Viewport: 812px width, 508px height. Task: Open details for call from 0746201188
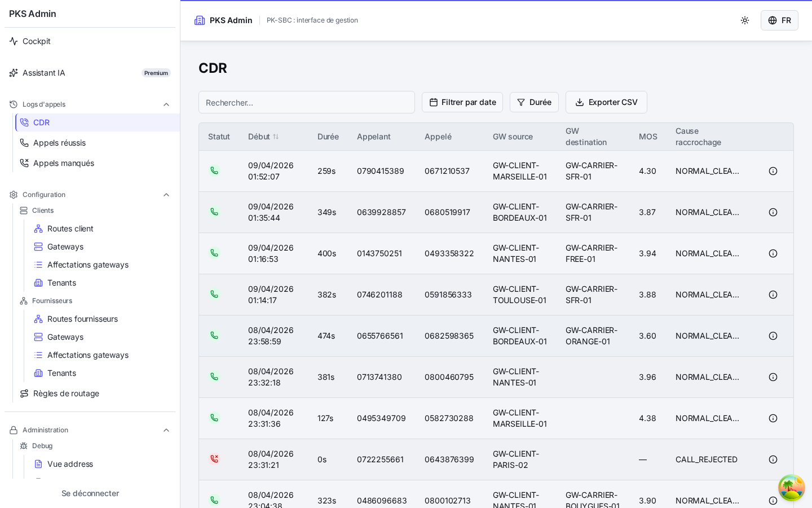pos(773,295)
